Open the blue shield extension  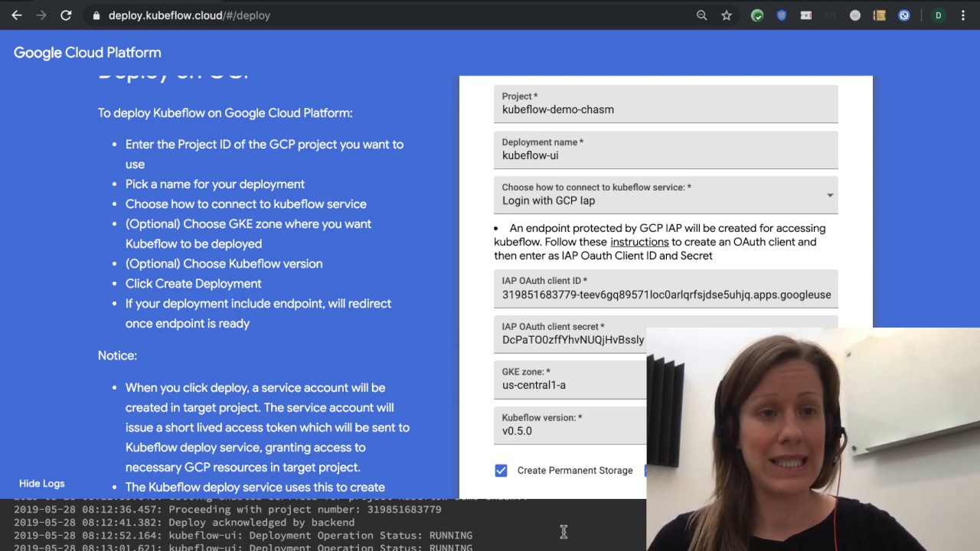(x=782, y=15)
